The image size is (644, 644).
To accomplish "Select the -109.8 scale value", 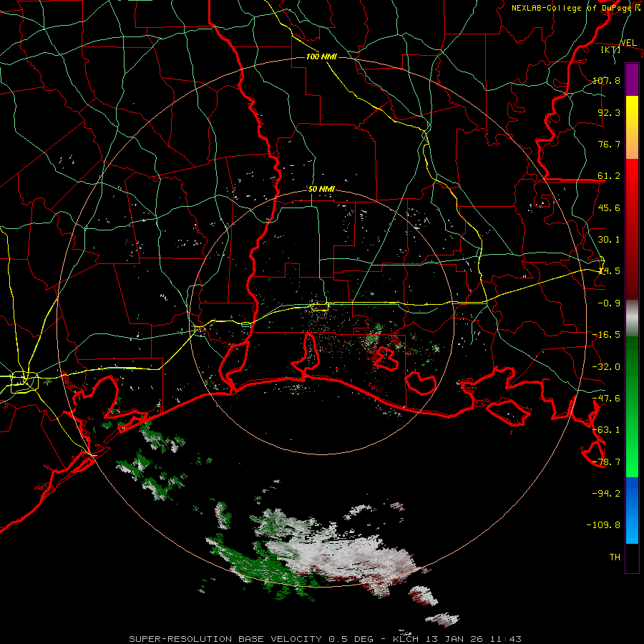I will 603,525.
